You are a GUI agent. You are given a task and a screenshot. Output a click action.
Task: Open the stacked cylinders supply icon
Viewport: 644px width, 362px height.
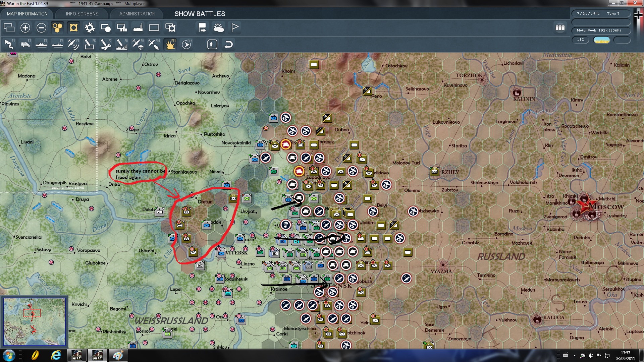click(560, 27)
